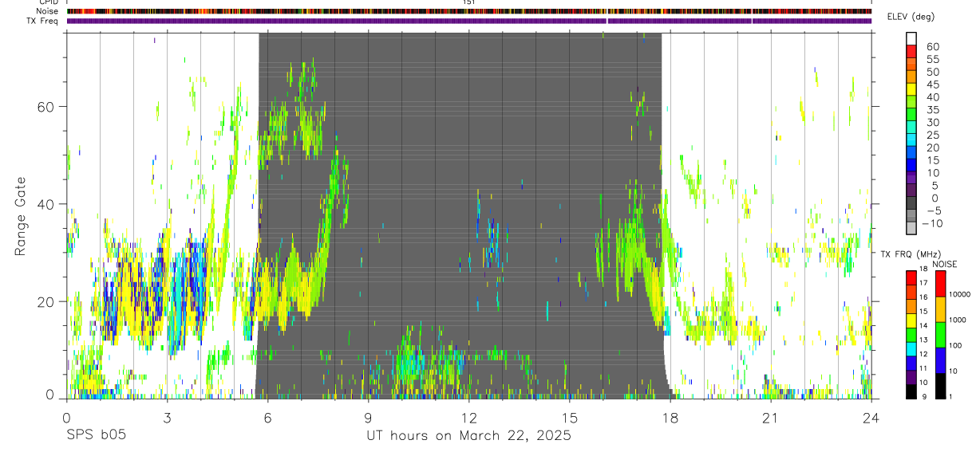
Task: Click the yellow swatch on elevation colorbar
Action: [x=911, y=90]
